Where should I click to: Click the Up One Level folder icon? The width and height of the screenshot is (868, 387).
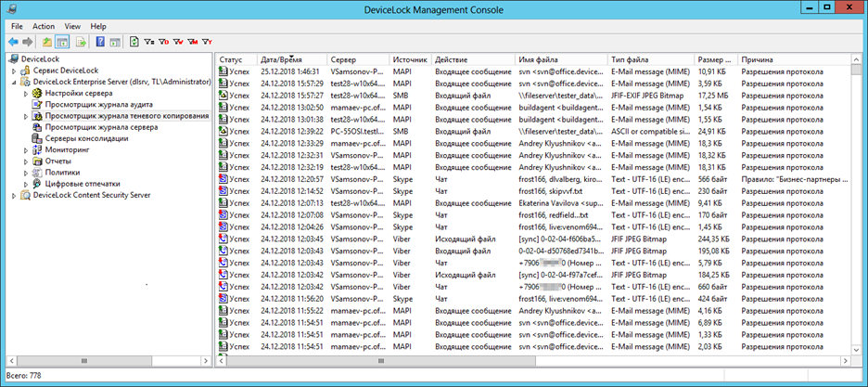click(47, 42)
